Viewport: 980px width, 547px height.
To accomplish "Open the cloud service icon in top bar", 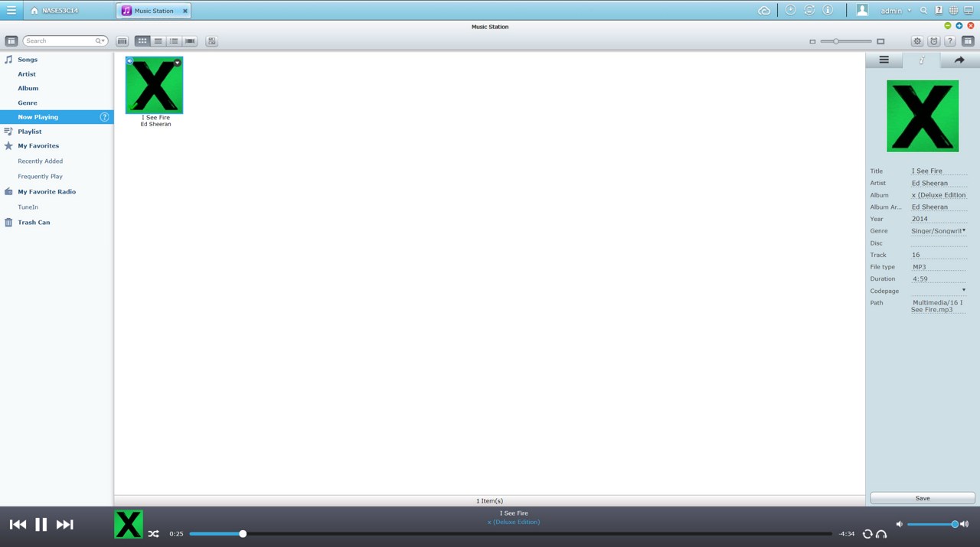I will [x=764, y=11].
